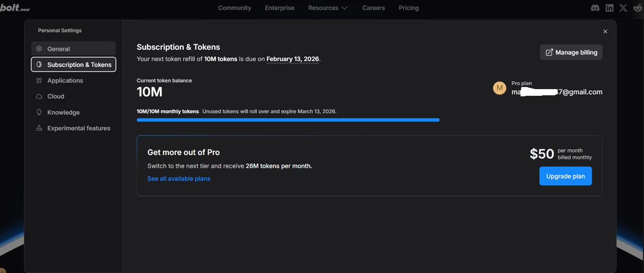644x273 pixels.
Task: Open the X social icon
Action: tap(623, 8)
